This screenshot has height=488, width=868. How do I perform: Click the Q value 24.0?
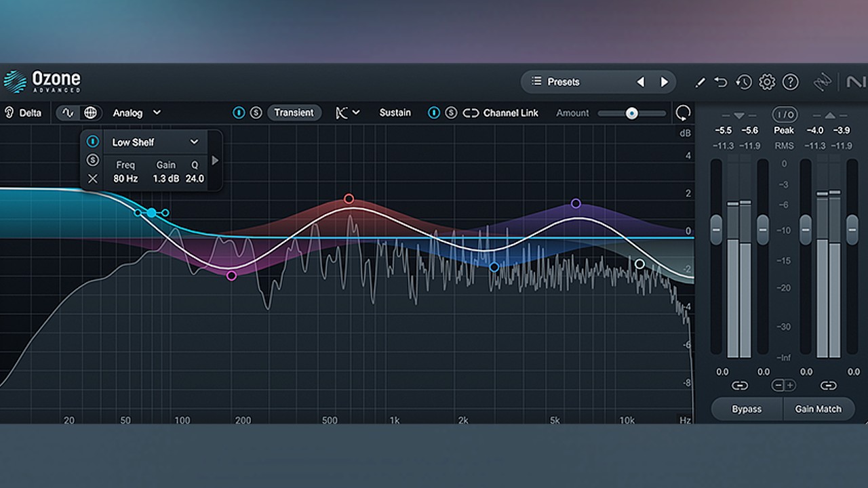pyautogui.click(x=195, y=179)
